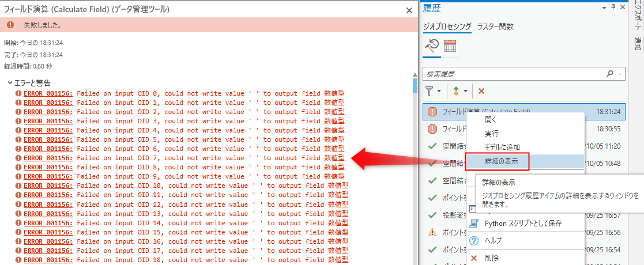Collapse the エラーと警告 section

click(10, 83)
